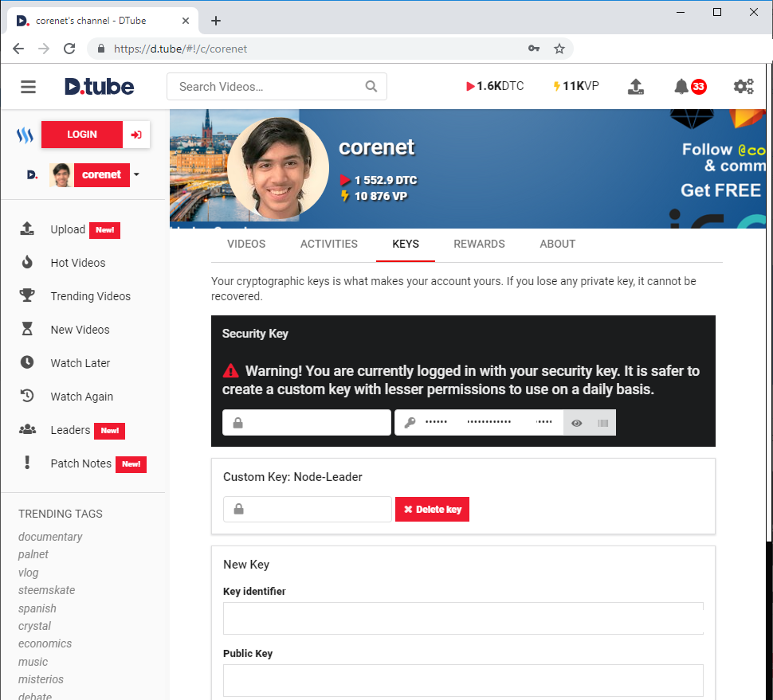The height and width of the screenshot is (700, 773).
Task: Click the search magnifier icon
Action: pyautogui.click(x=371, y=87)
